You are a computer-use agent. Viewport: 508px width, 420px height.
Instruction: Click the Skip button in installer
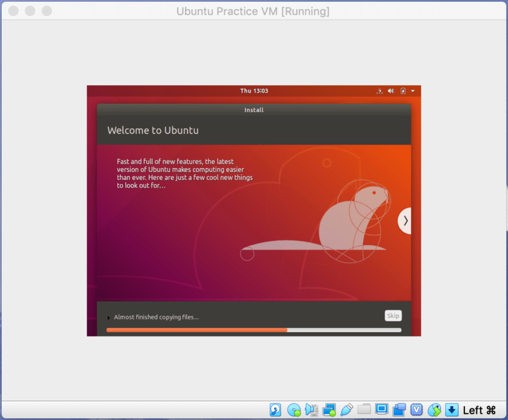coord(393,315)
